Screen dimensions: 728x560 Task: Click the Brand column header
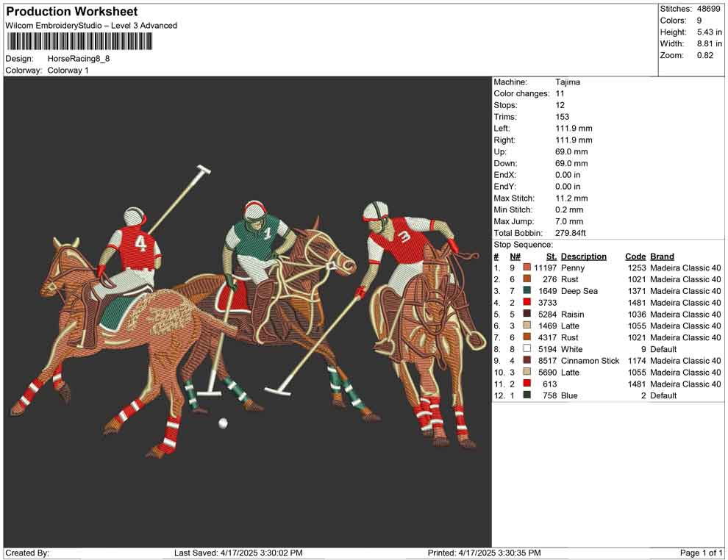tap(662, 256)
